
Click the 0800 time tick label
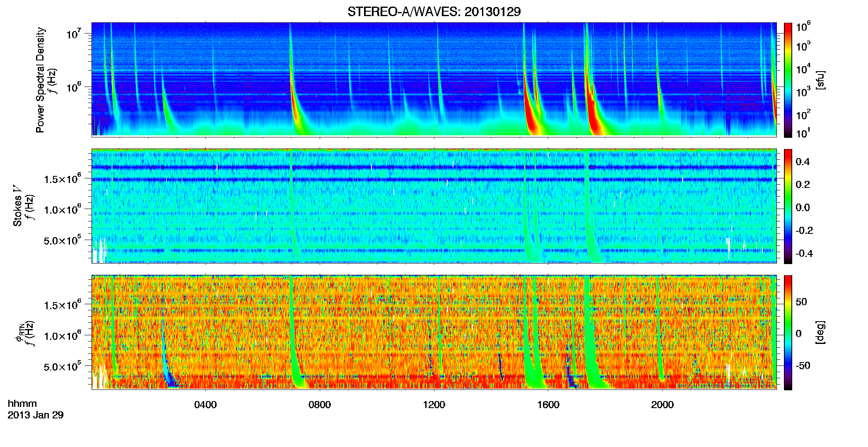320,404
